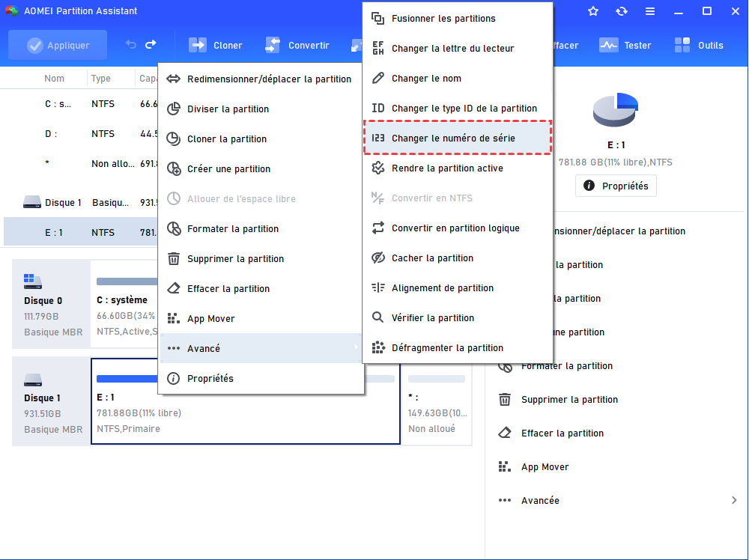Click the eraser icon beside Effacer la partition in menu
This screenshot has height=560, width=749.
click(174, 288)
